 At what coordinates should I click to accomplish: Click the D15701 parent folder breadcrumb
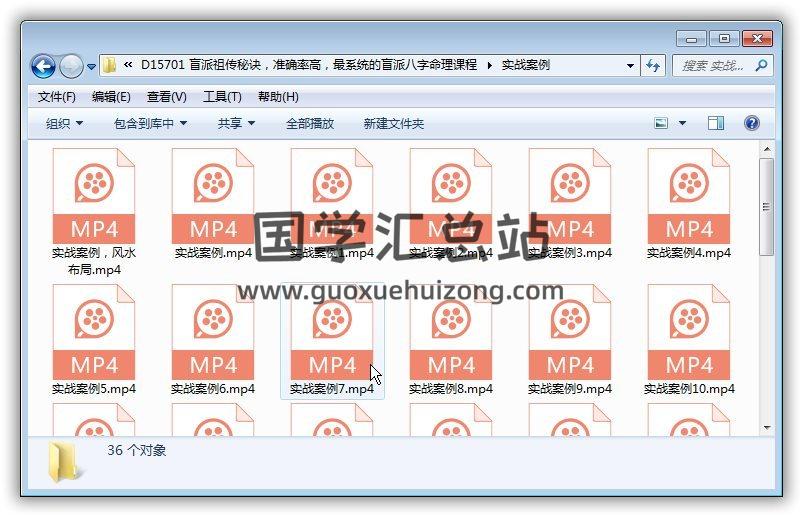coord(309,65)
